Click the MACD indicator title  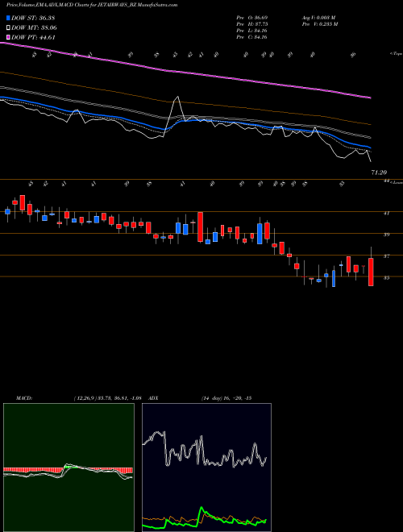[23, 398]
